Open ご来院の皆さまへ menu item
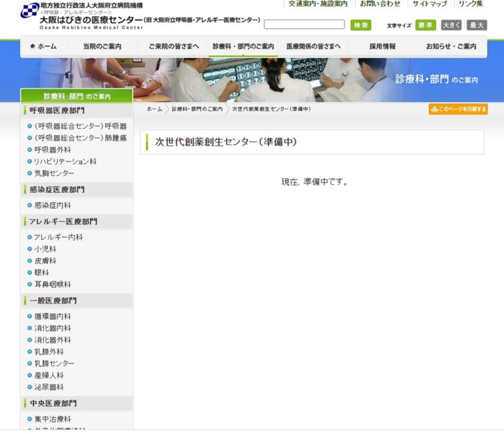Screen dimensions: 504x434 coord(173,46)
